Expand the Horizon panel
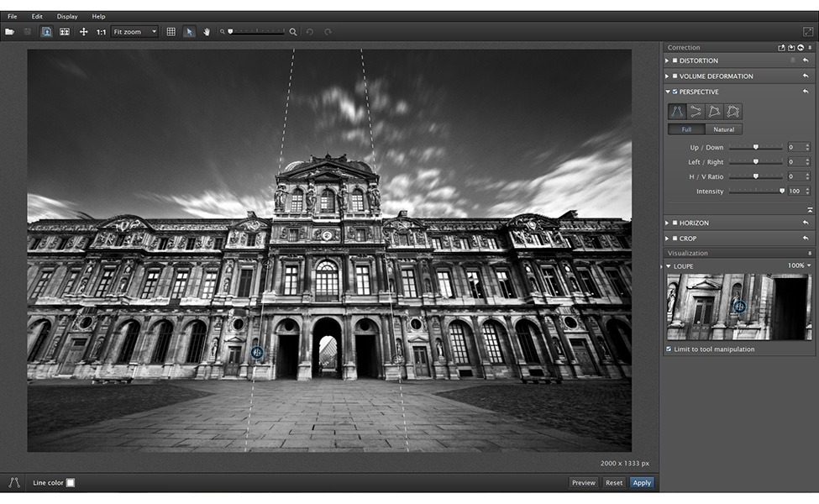This screenshot has height=504, width=819. pyautogui.click(x=667, y=223)
